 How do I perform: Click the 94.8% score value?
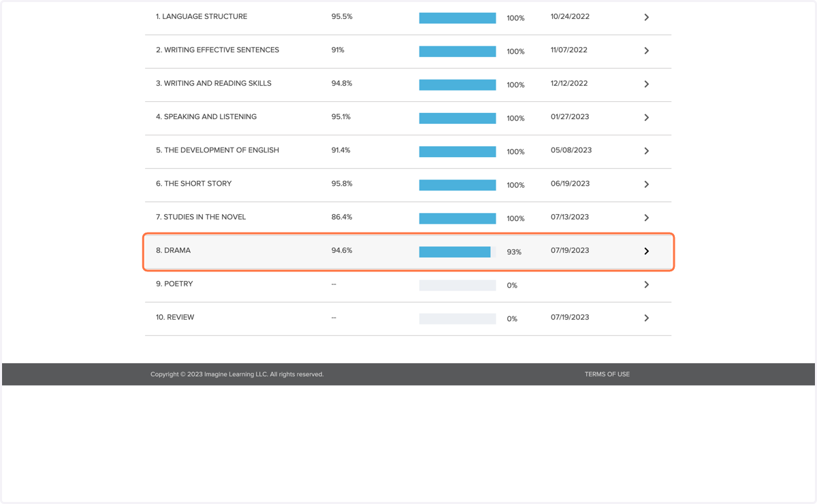(342, 83)
